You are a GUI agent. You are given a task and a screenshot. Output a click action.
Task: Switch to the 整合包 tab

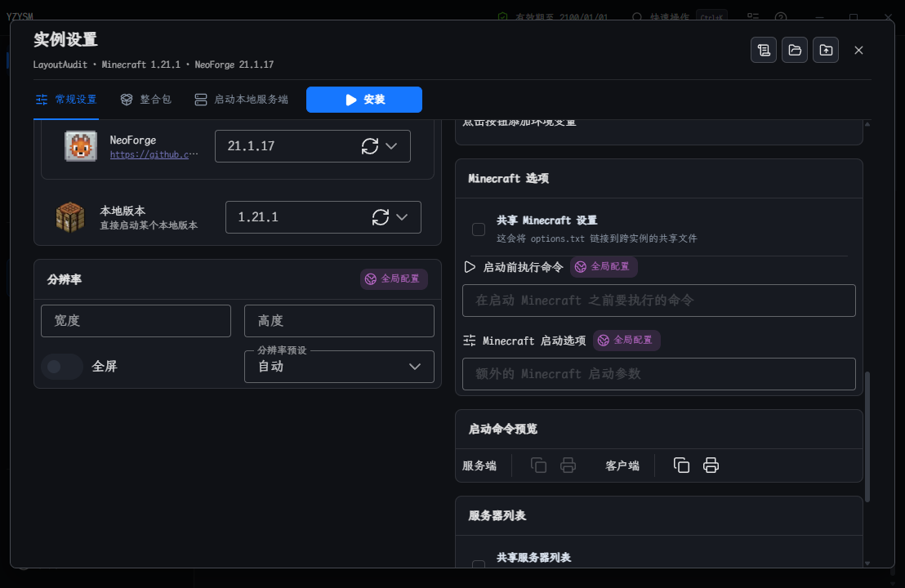coord(146,100)
